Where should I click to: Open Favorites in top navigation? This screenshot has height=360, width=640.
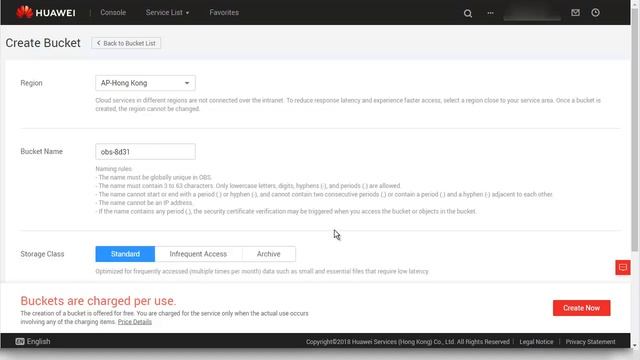(x=224, y=12)
